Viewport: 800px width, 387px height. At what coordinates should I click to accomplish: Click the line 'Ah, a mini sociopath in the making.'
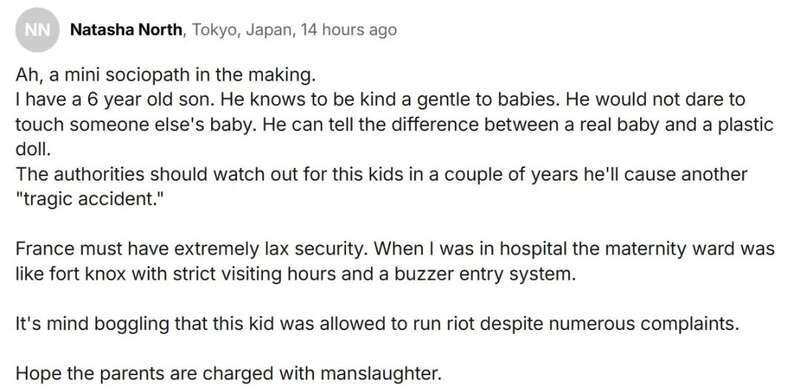point(166,75)
